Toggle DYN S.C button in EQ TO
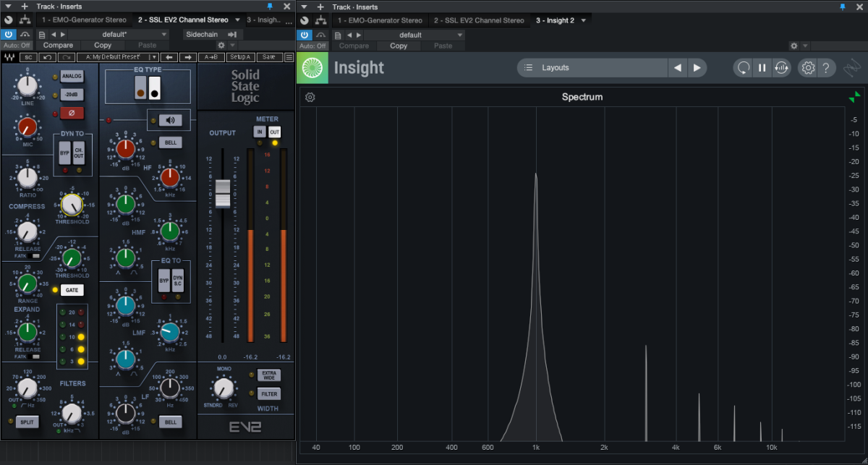This screenshot has width=868, height=465. pos(177,281)
